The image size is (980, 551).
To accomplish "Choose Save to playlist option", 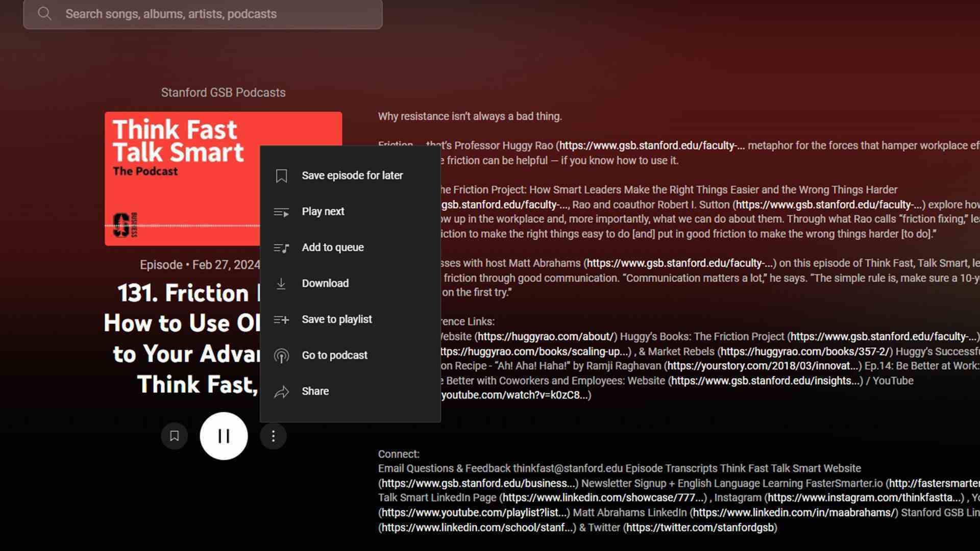I will coord(350,319).
